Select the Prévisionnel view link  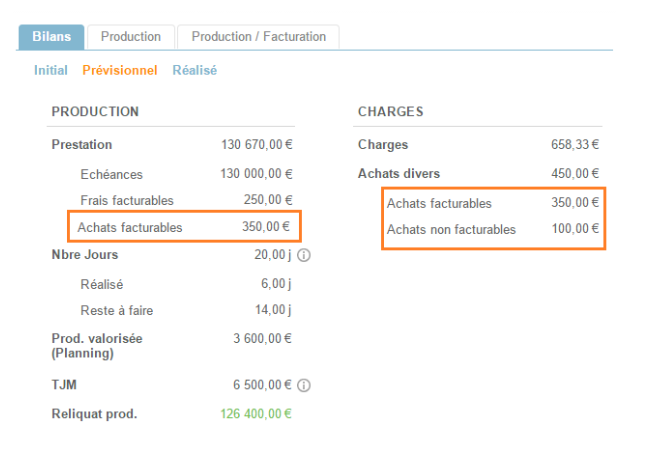click(x=120, y=70)
